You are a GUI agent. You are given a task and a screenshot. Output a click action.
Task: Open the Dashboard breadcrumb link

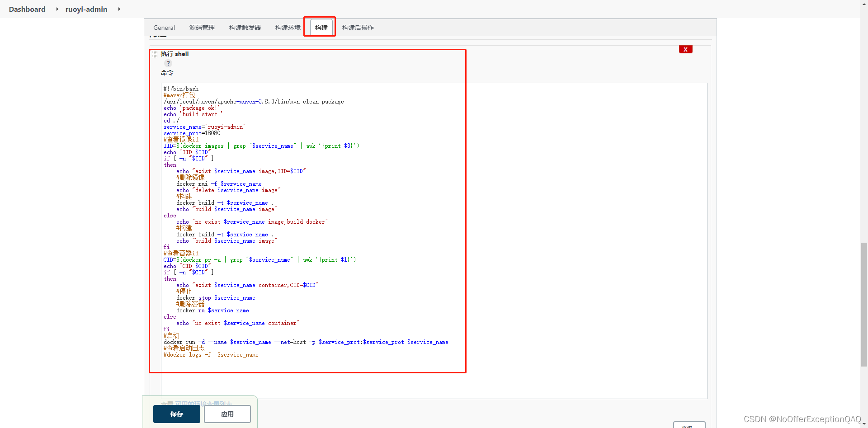pos(27,9)
